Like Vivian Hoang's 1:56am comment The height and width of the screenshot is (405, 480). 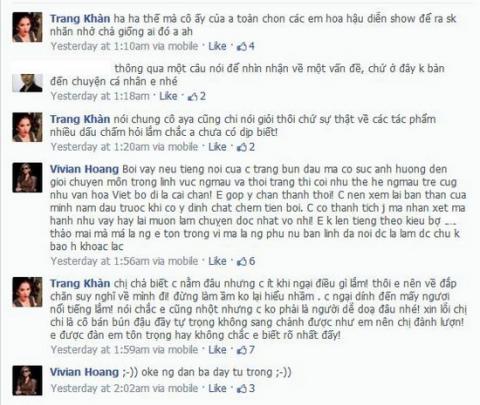tap(217, 261)
